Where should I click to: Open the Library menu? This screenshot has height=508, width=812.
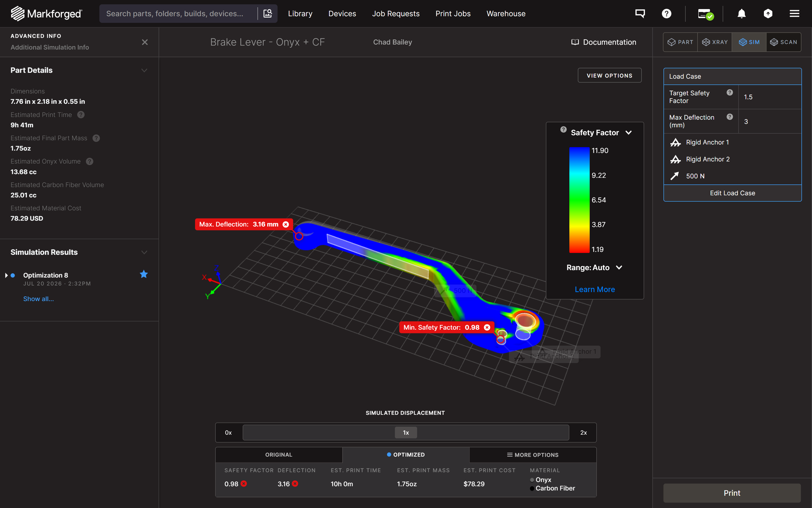(300, 13)
